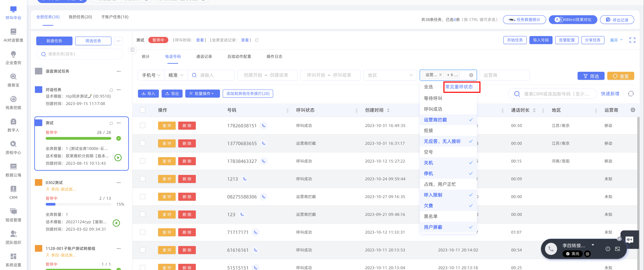Click the fullscreen icon beside 展开
Image resolution: width=644 pixels, height=270 pixels.
[x=632, y=40]
